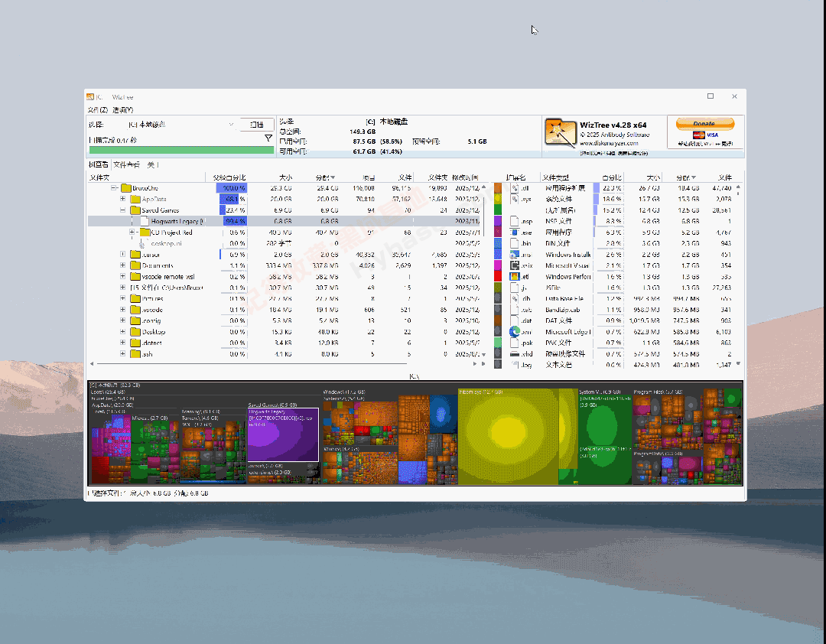Click the filter funnel icon below Scan
The width and height of the screenshot is (826, 644).
coord(268,138)
